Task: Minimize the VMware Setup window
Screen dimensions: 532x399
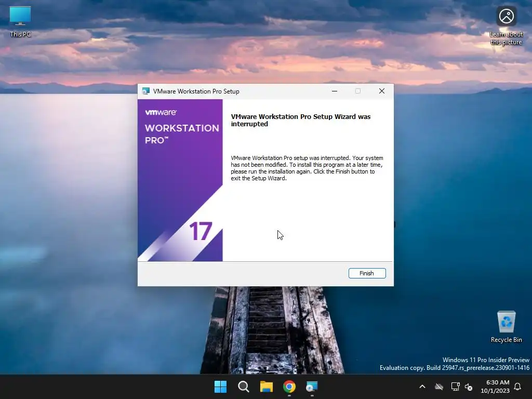Action: click(334, 91)
